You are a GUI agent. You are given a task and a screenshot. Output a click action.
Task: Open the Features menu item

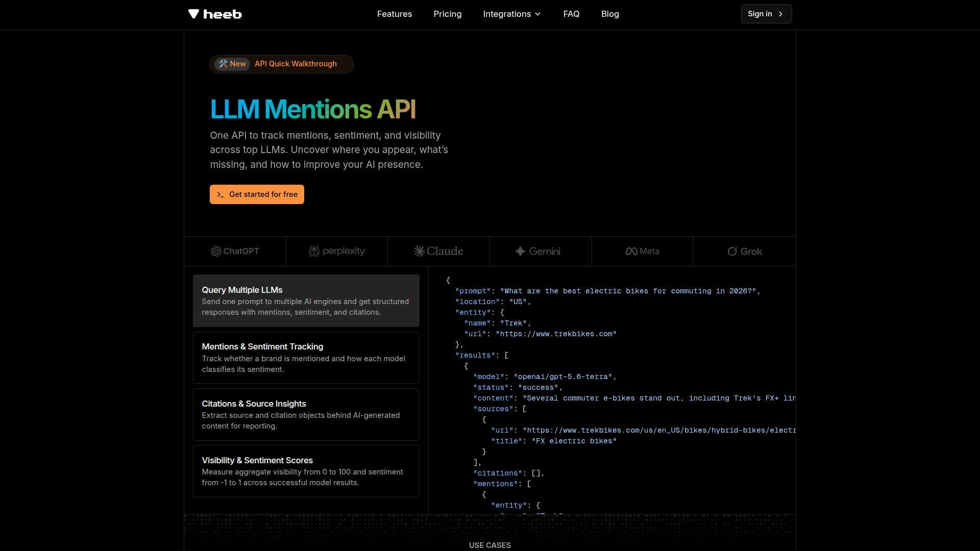[x=394, y=14]
